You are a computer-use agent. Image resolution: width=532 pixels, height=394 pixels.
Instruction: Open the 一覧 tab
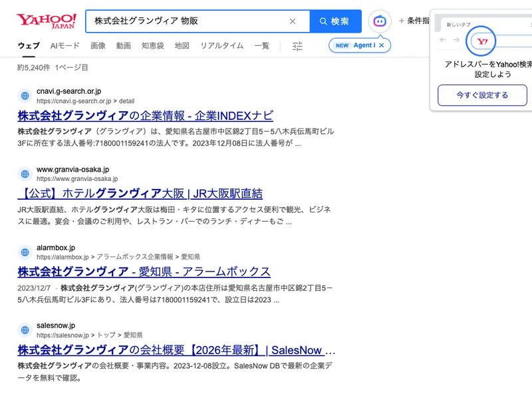262,45
